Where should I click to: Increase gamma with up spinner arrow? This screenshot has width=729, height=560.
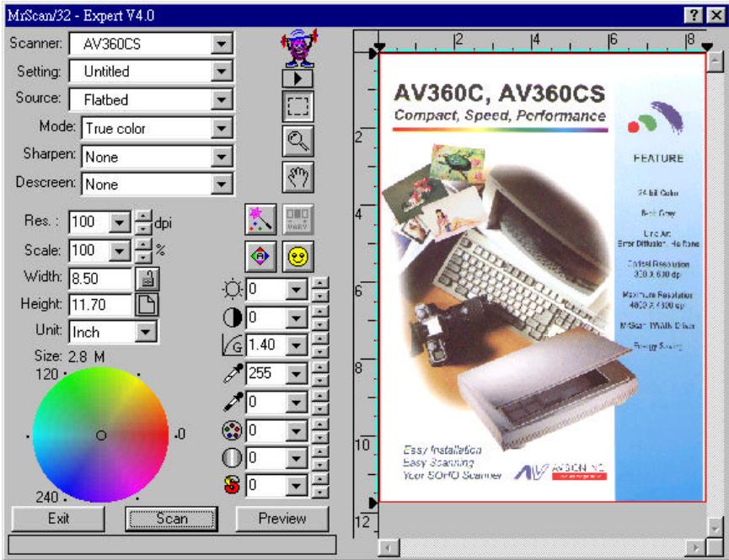(x=320, y=339)
